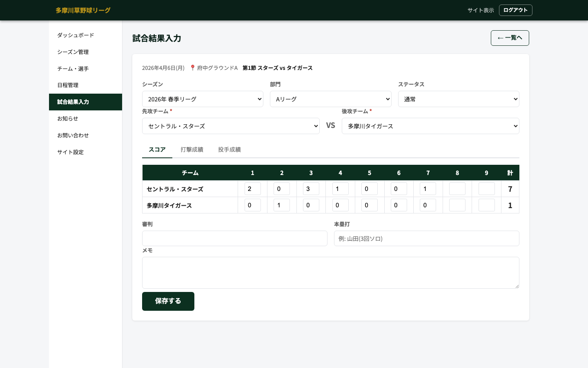Image resolution: width=588 pixels, height=368 pixels.
Task: Click the 試合結果入力 page heading
Action: pyautogui.click(x=157, y=38)
